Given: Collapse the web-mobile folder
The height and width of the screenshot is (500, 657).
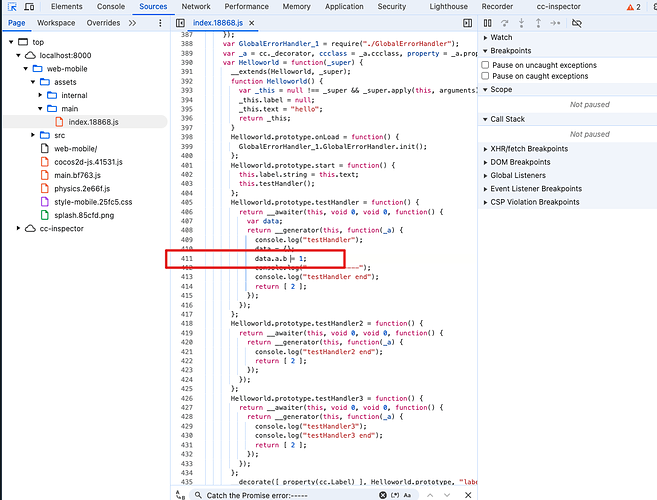Looking at the screenshot, I should pos(26,69).
